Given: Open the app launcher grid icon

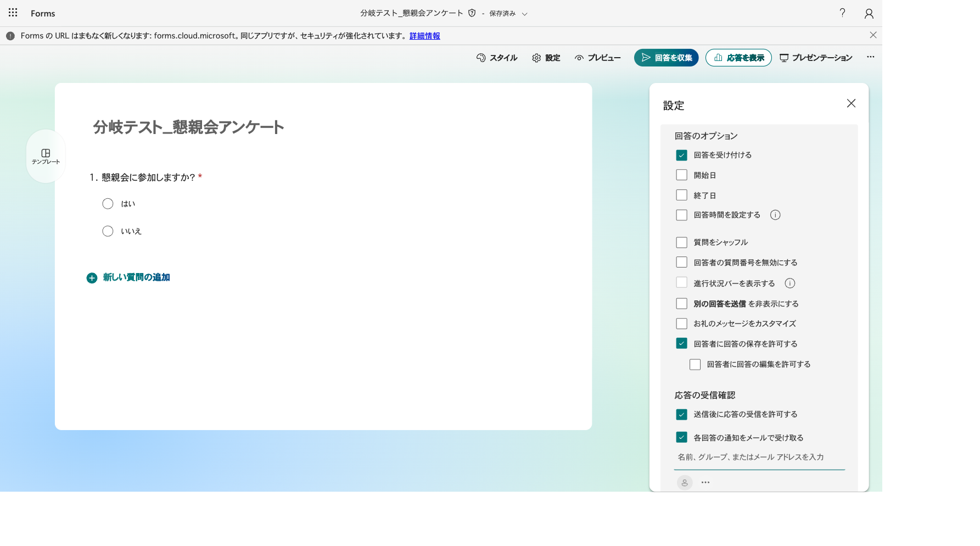Looking at the screenshot, I should click(x=13, y=13).
